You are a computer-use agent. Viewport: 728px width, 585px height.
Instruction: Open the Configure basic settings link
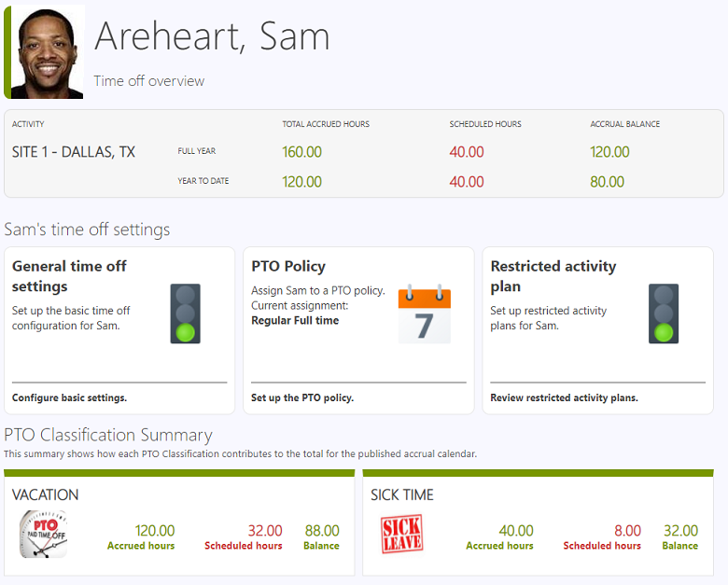[70, 397]
